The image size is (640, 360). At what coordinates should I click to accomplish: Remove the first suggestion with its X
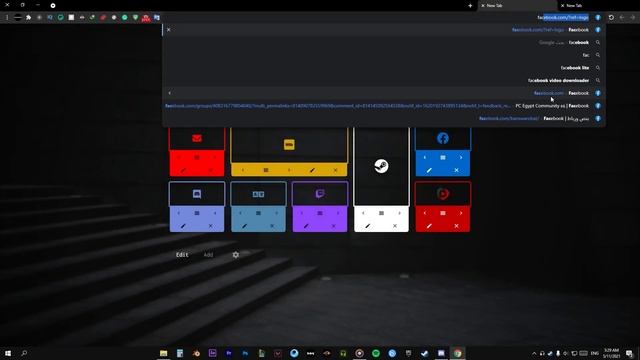coord(169,30)
